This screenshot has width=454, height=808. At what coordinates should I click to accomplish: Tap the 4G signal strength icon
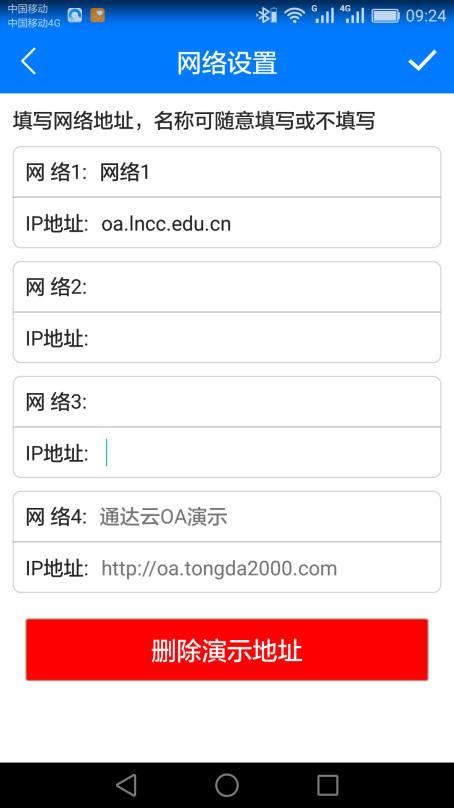(x=352, y=15)
